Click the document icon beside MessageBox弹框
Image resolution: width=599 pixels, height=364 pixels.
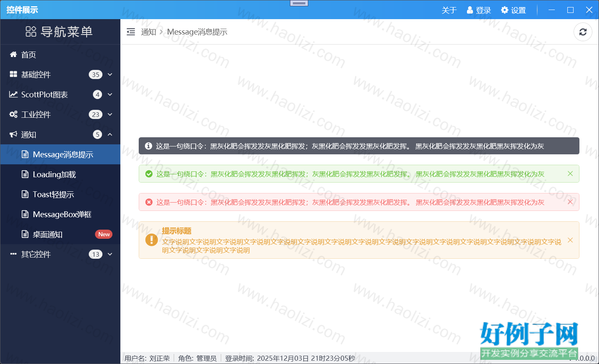coord(25,214)
